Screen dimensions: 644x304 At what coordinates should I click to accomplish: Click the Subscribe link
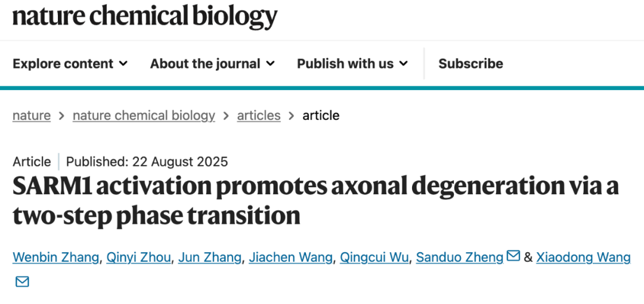click(x=470, y=63)
